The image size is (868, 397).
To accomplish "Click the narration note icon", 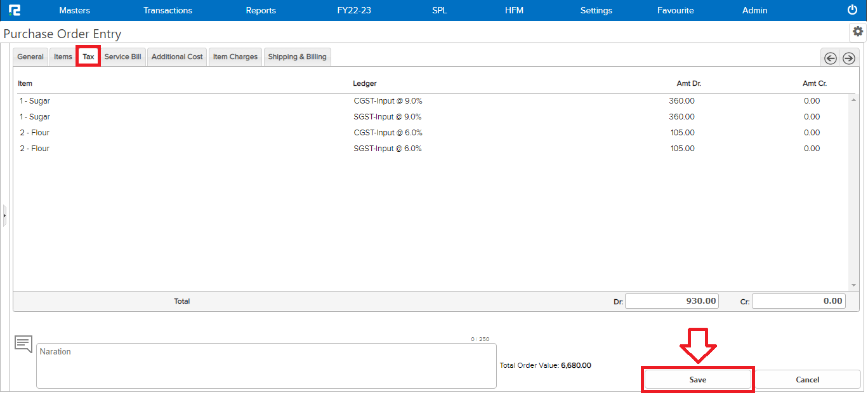I will click(23, 344).
